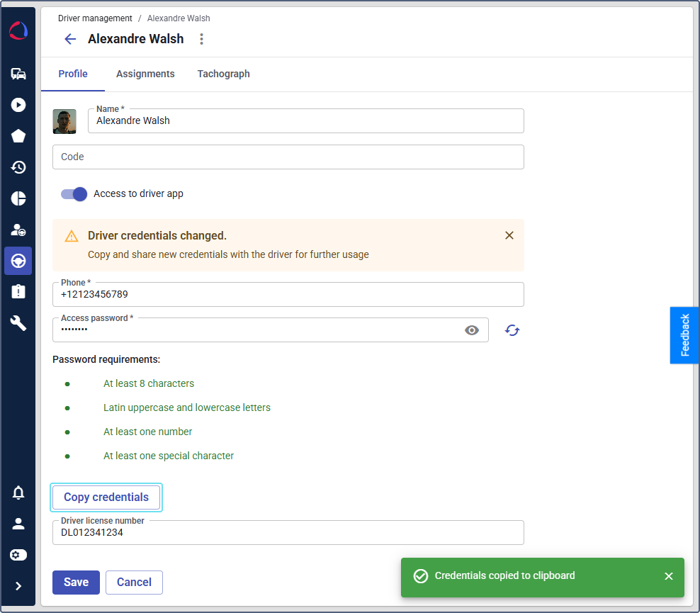Click the play-circle sidebar icon
This screenshot has height=613, width=700.
click(18, 105)
